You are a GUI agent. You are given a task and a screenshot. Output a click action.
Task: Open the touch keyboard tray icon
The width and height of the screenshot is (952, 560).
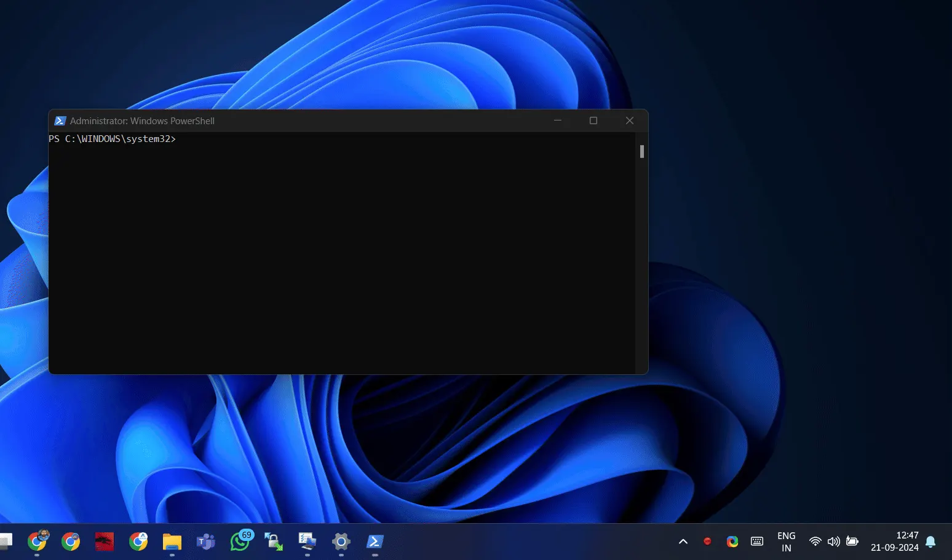point(757,542)
